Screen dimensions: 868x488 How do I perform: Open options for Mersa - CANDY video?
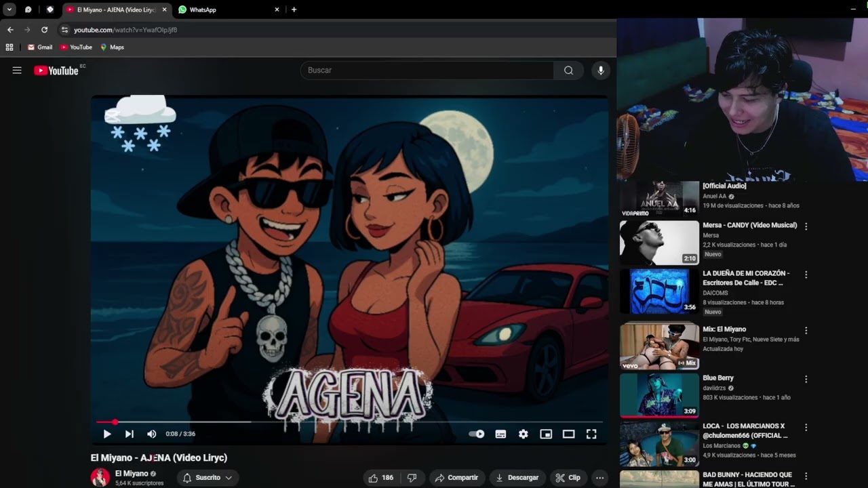806,226
